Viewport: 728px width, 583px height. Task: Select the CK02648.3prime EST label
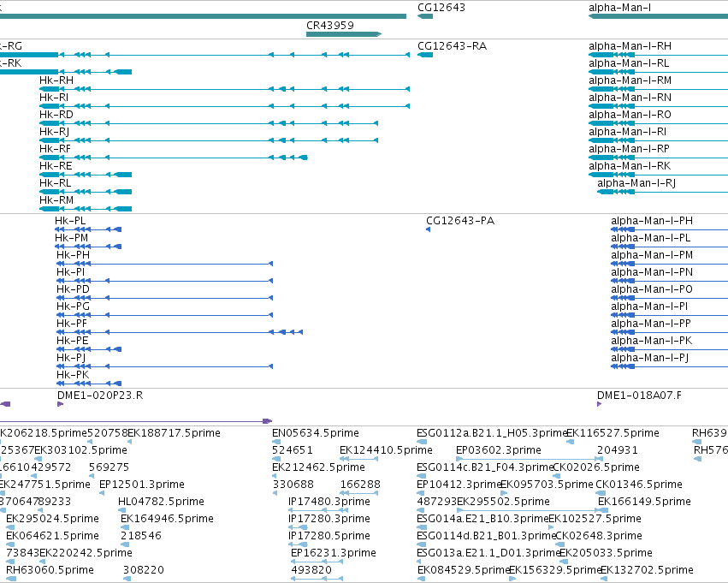coord(599,536)
